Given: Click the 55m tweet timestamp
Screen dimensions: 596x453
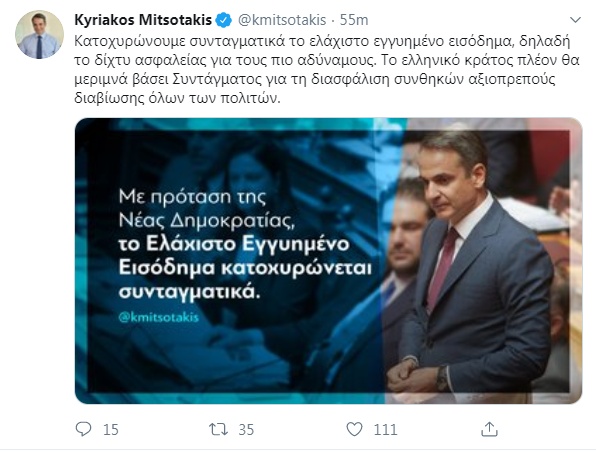Looking at the screenshot, I should pyautogui.click(x=354, y=20).
